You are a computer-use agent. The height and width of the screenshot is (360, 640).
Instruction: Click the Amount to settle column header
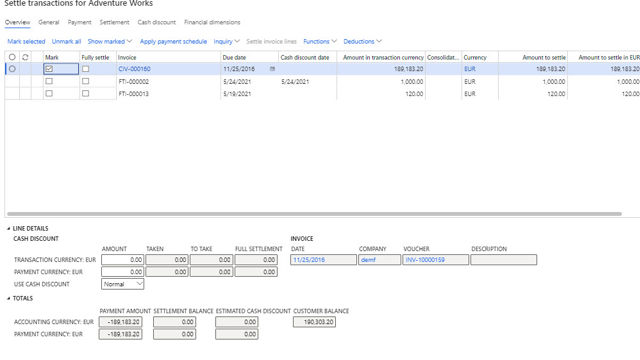pyautogui.click(x=533, y=58)
